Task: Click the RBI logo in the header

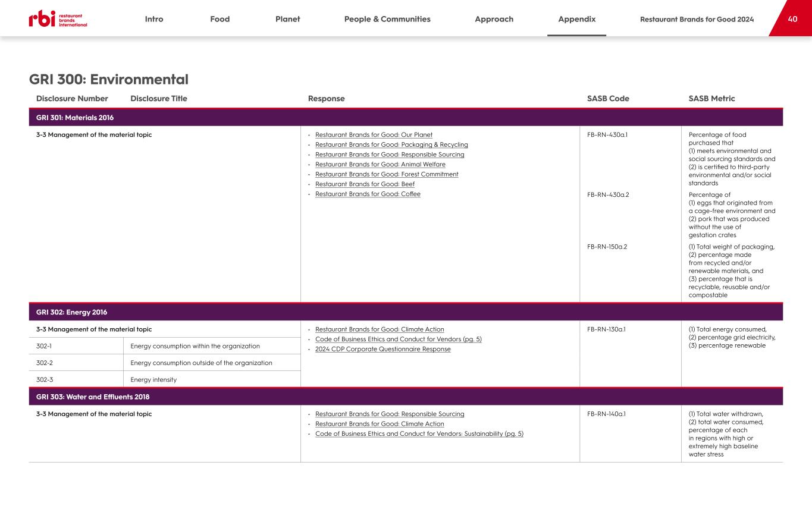Action: (x=58, y=19)
